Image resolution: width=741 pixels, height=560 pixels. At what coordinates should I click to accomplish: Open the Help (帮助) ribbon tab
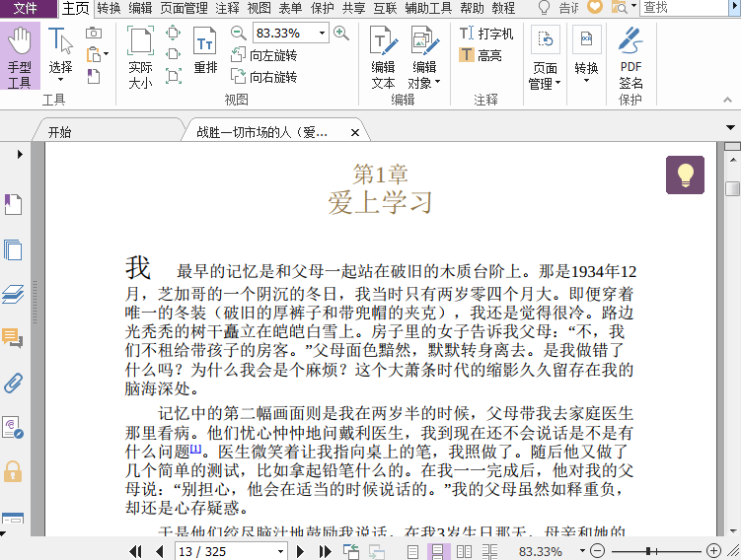click(x=472, y=8)
